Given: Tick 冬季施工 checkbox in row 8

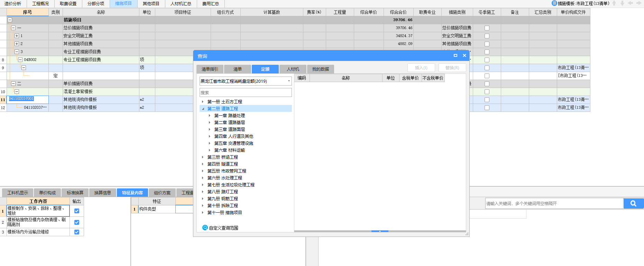Looking at the screenshot, I should (487, 60).
